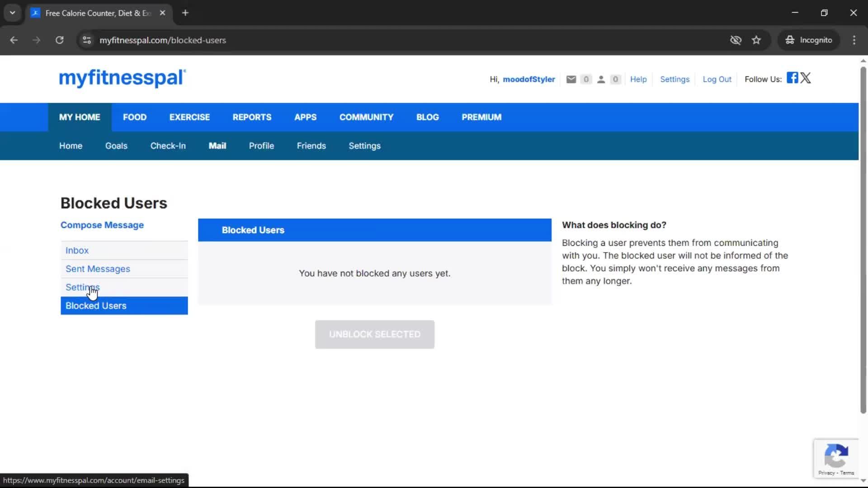
Task: Go to Profile in the sub-navigation
Action: (261, 146)
